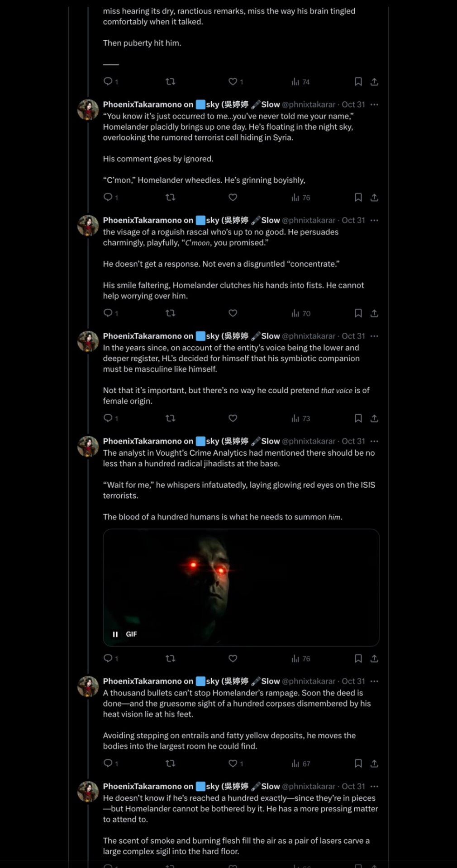
Task: Open more options on the 'hundred exactly' tweet
Action: pyautogui.click(x=374, y=786)
